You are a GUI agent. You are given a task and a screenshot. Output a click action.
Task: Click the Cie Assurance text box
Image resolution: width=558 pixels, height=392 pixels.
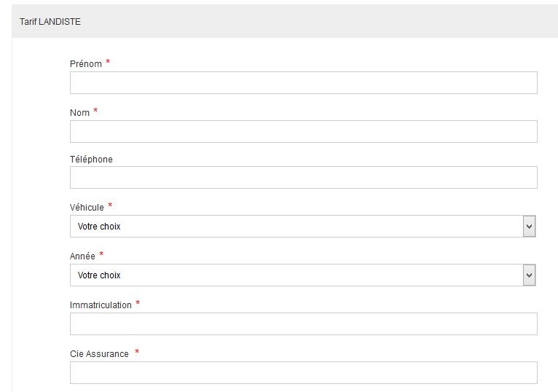click(303, 372)
